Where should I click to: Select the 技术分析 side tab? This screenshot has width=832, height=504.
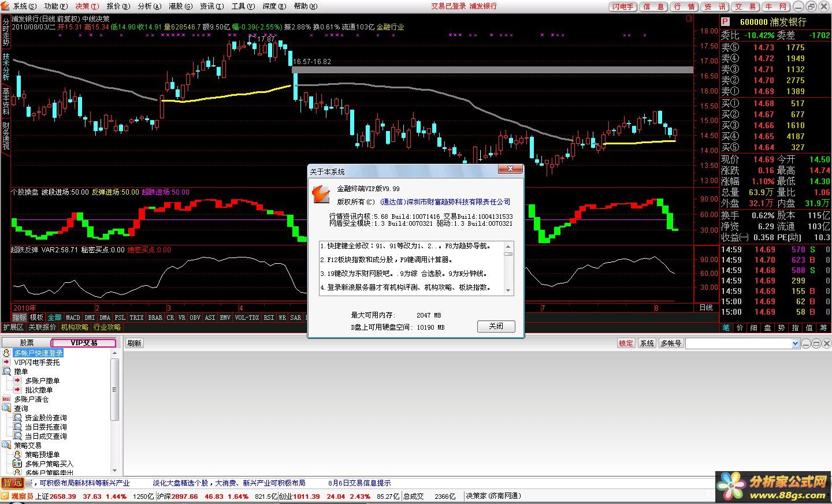(6, 67)
